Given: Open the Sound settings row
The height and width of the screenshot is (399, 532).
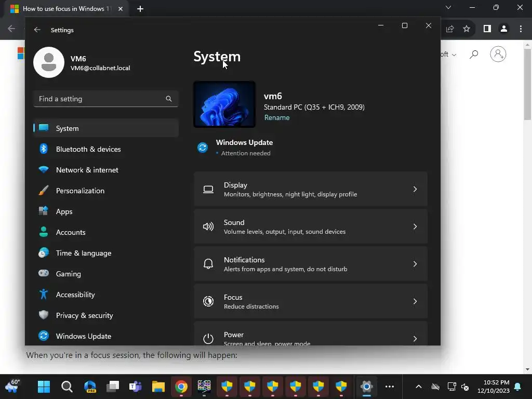Looking at the screenshot, I should [311, 227].
